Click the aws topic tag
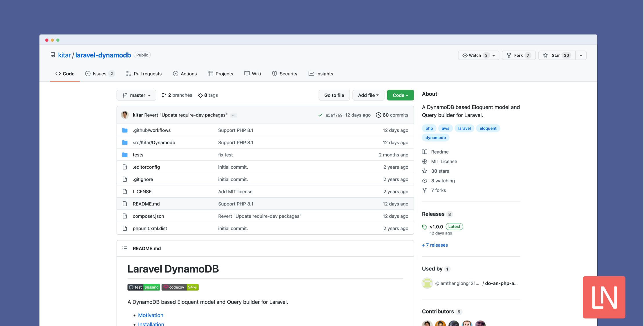The width and height of the screenshot is (644, 326). [x=446, y=128]
